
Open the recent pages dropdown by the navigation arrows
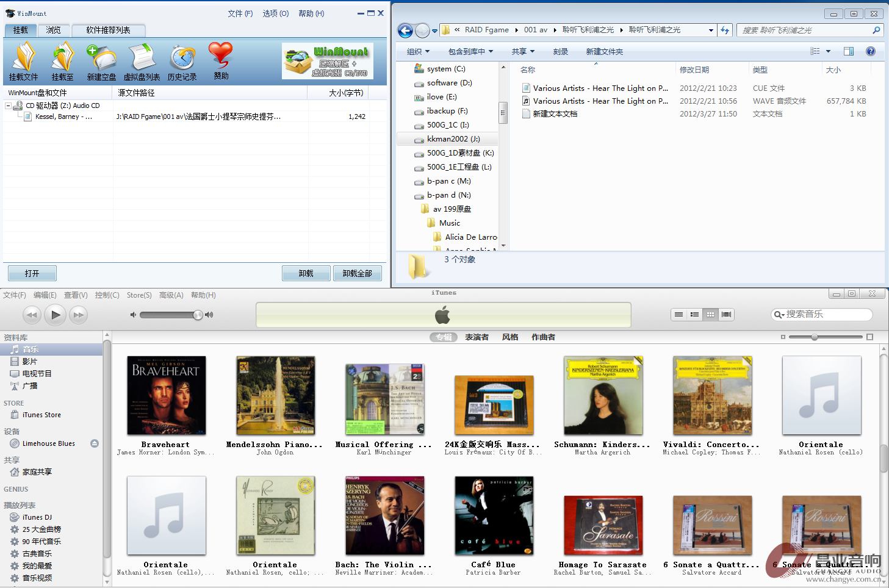pyautogui.click(x=434, y=30)
